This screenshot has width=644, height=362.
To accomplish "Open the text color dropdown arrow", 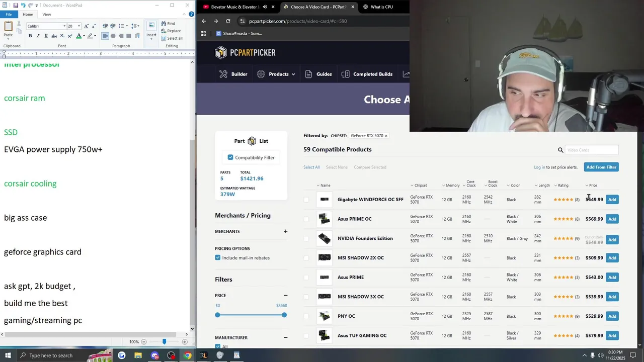I will coord(84,36).
